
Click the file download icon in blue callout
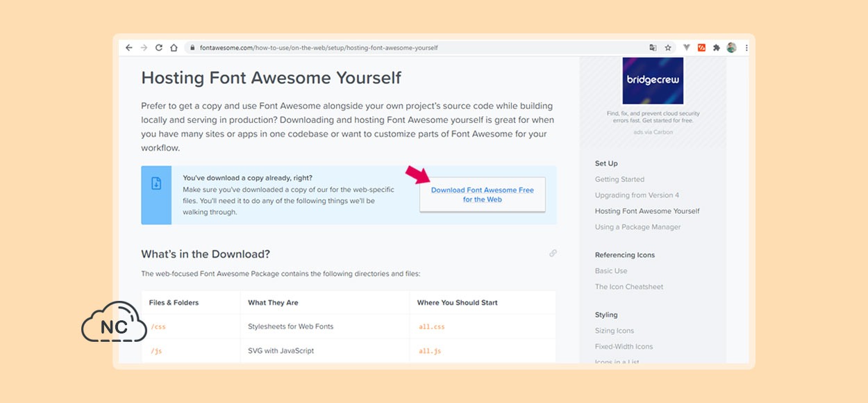(x=156, y=183)
